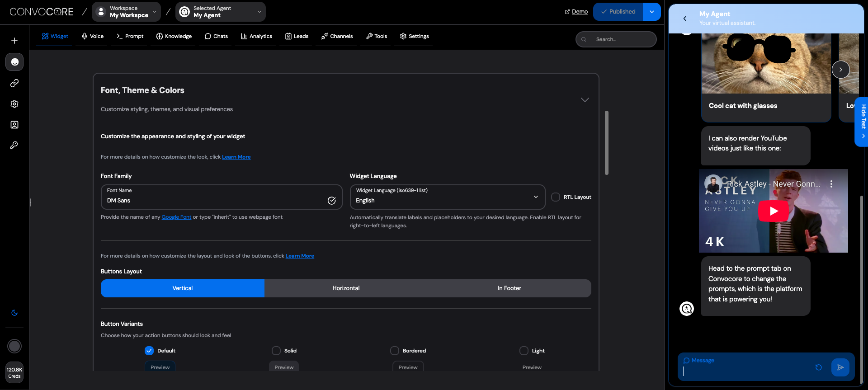Switch to the Knowledge tab

[174, 36]
